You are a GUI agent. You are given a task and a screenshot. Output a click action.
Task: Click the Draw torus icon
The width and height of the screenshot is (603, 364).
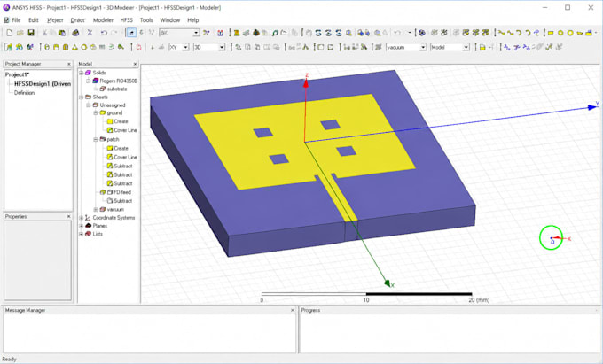pyautogui.click(x=93, y=47)
